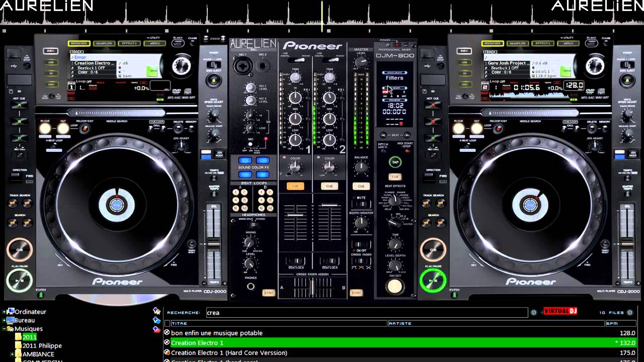Viewport: 644px width, 362px height.
Task: Click RELOOP/EXIT on right deck
Action: coord(498,129)
